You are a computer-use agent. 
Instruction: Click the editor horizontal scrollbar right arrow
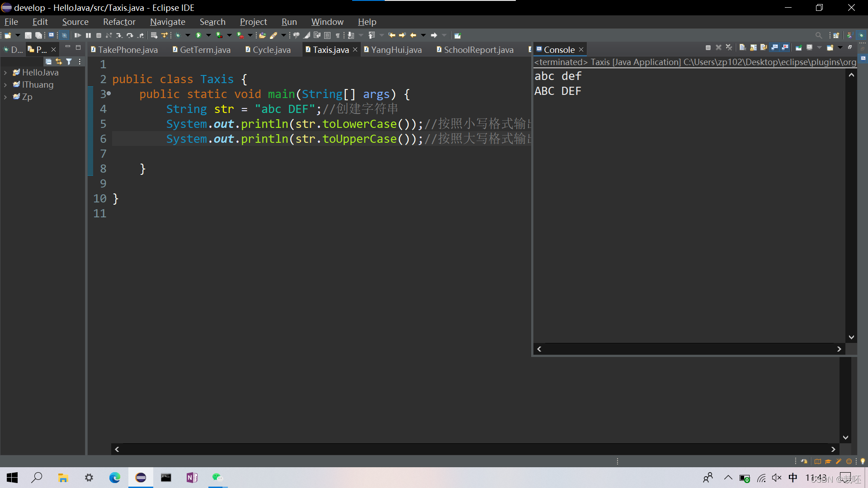point(833,449)
